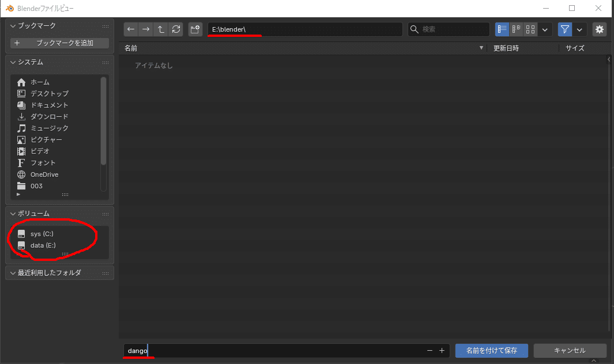Screen dimensions: 614x364
Task: Minimize the Blender file view window
Action: pos(546,8)
